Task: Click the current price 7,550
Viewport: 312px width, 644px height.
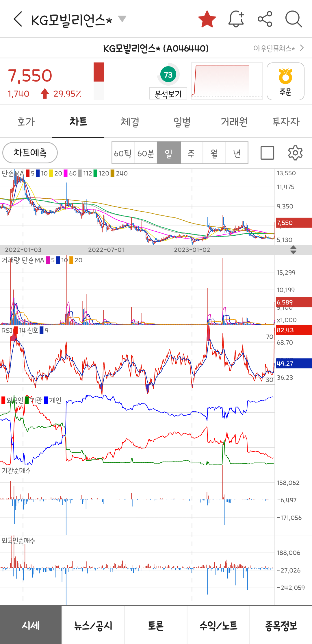Action: tap(30, 76)
